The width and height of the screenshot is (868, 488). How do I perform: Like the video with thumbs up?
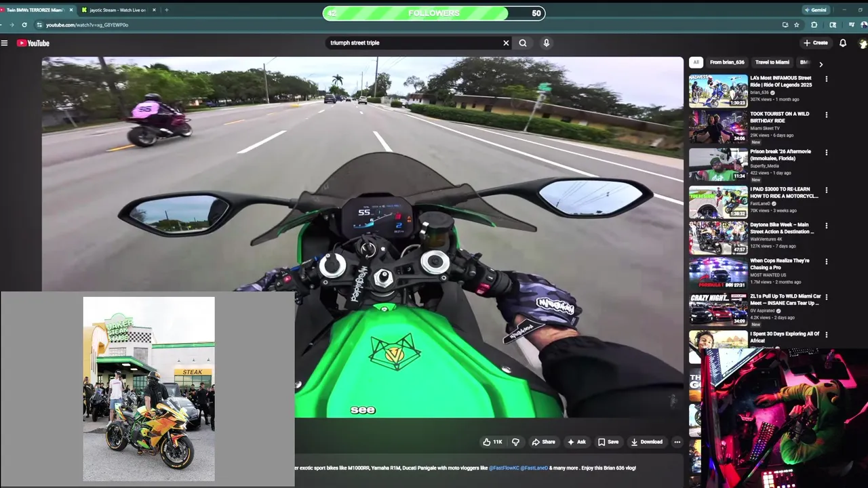(x=492, y=442)
